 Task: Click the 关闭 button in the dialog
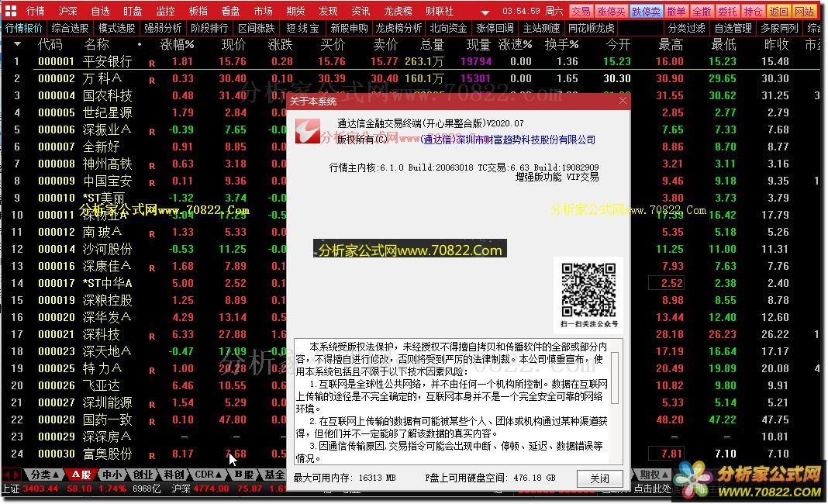(x=599, y=478)
